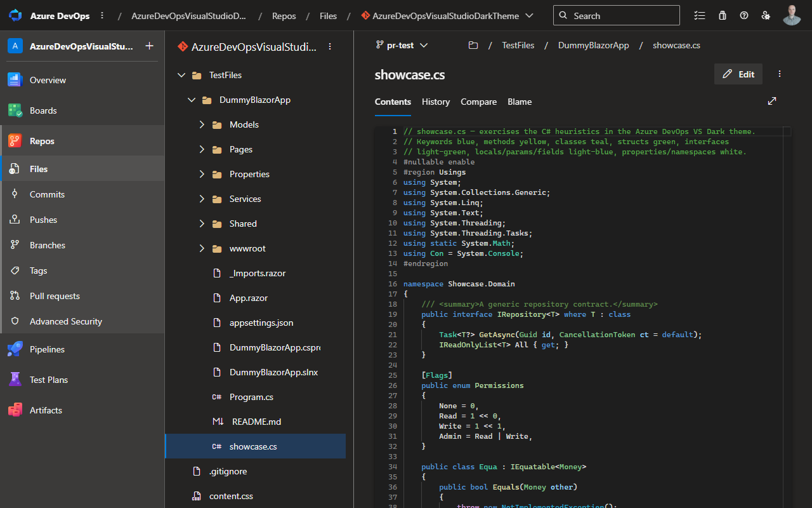Open the Help icon in header
The height and width of the screenshot is (508, 812).
744,15
